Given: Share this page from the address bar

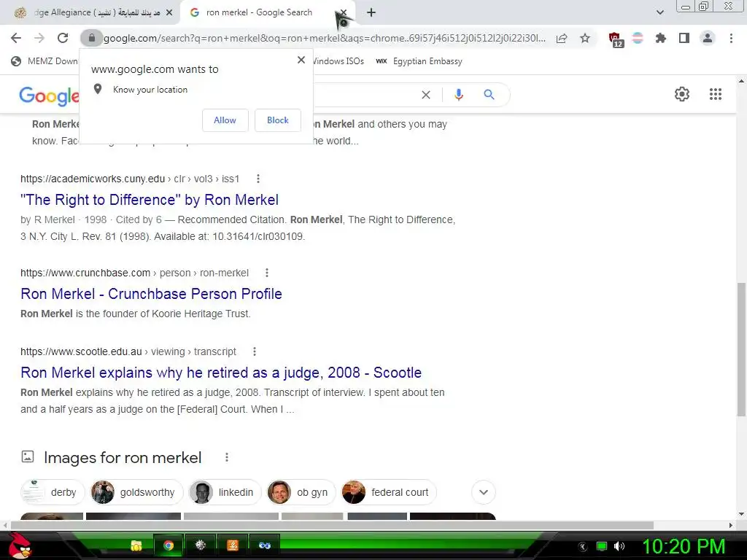Looking at the screenshot, I should click(x=562, y=38).
